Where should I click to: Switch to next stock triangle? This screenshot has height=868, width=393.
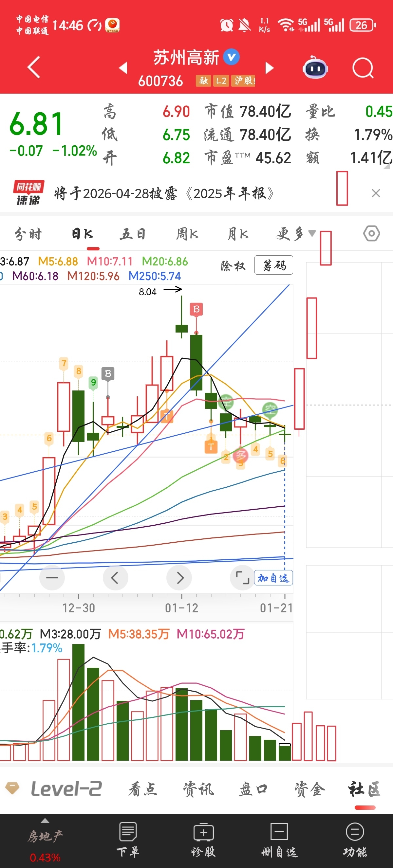(x=269, y=68)
